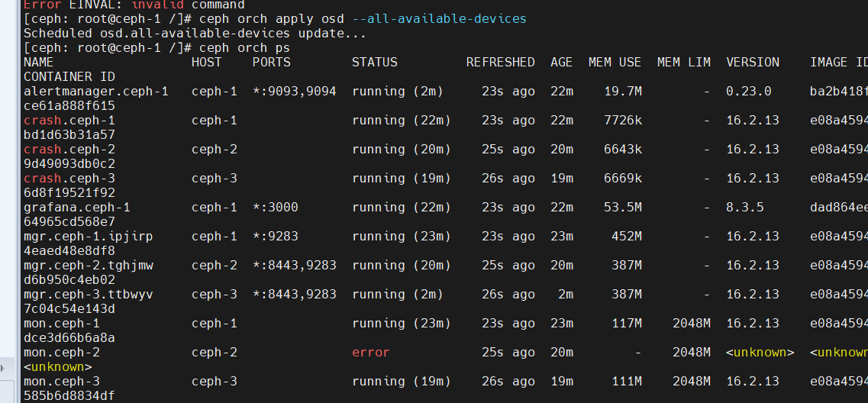Click the mon.ceph-1 daemon name
Image resolution: width=868 pixels, height=403 pixels.
61,324
